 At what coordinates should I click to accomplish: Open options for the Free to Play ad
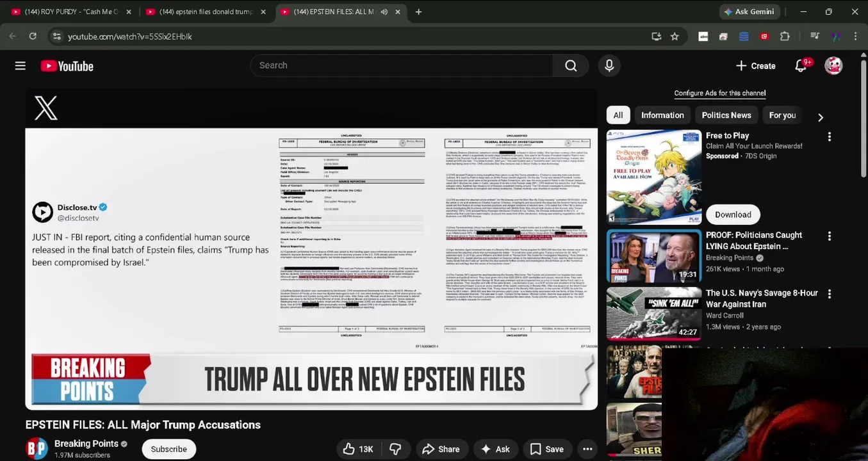tap(830, 136)
